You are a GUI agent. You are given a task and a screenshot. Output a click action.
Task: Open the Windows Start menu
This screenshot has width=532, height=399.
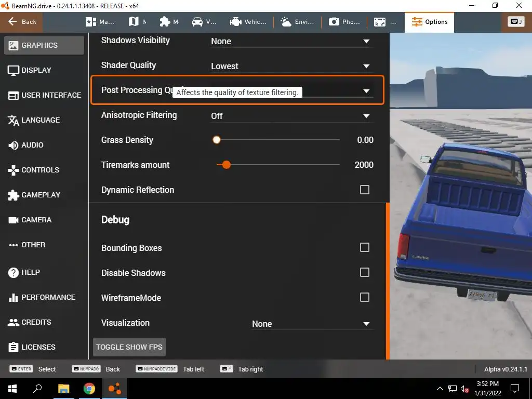point(12,389)
